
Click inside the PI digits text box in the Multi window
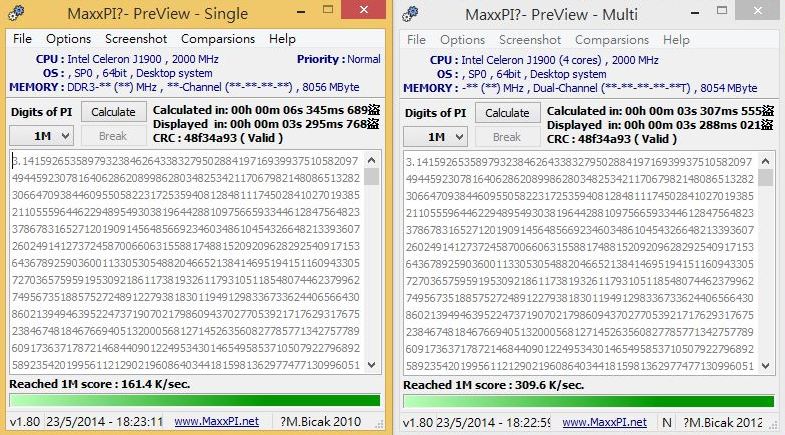(x=580, y=263)
